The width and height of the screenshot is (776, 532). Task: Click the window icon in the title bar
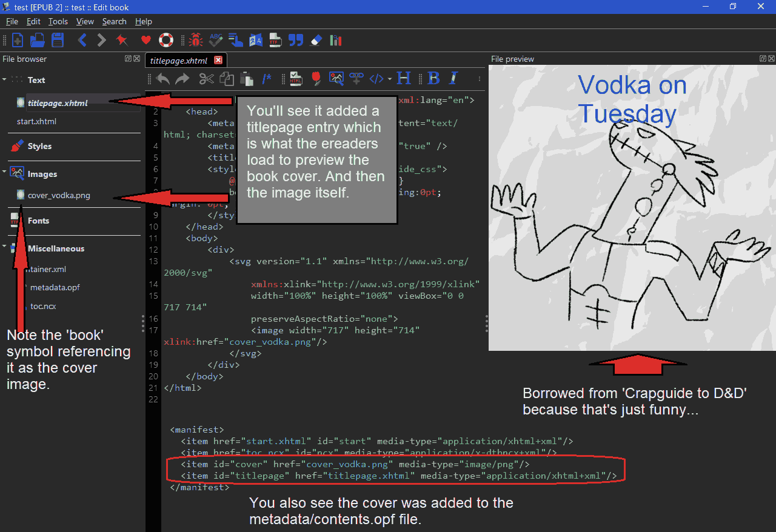pos(7,7)
